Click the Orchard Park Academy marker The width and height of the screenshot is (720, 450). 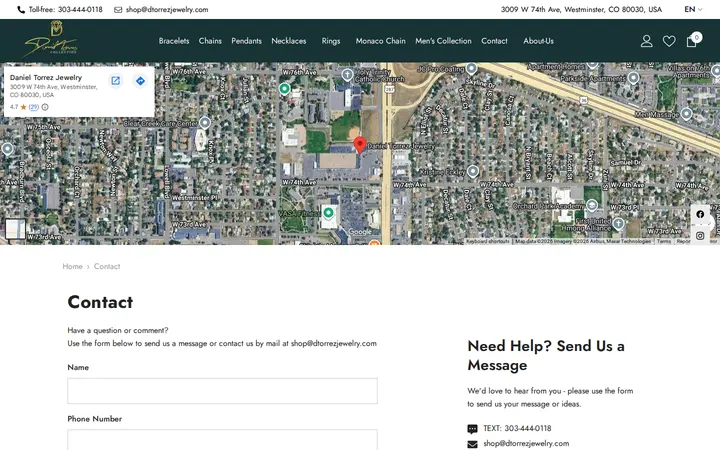(592, 205)
